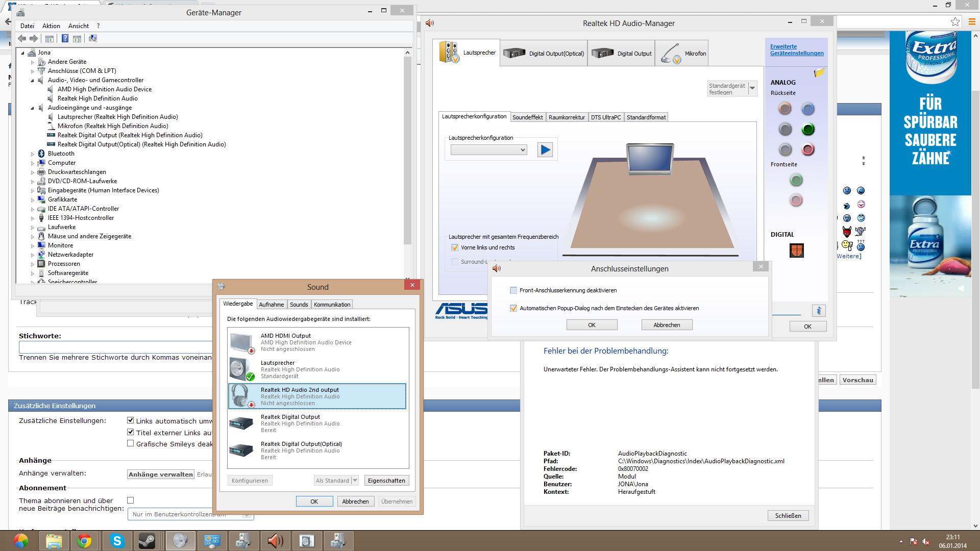Click the digital optical output connector icon
This screenshot has width=980, height=551.
pyautogui.click(x=797, y=251)
